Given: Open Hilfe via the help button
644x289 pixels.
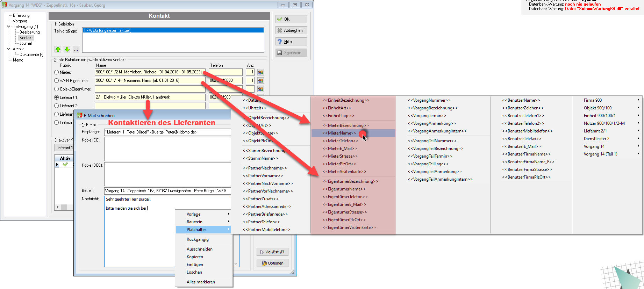Looking at the screenshot, I should 291,42.
